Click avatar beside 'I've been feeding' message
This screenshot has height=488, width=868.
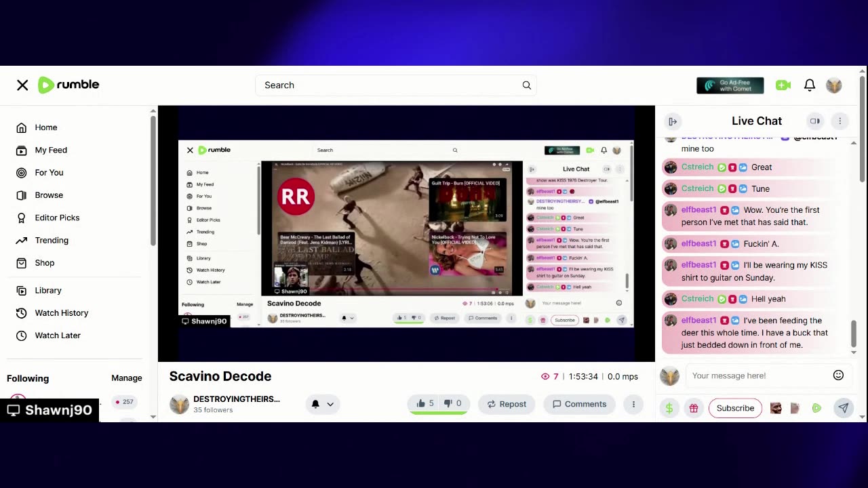pos(671,321)
